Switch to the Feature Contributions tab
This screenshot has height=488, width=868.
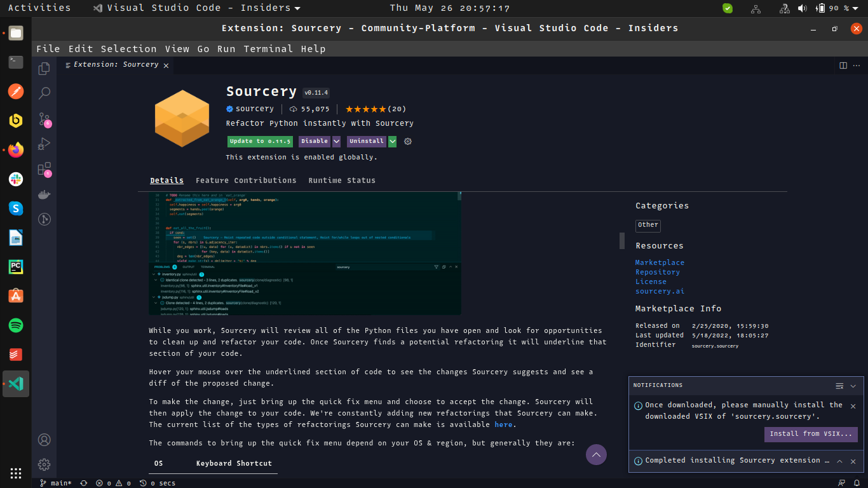click(246, 180)
